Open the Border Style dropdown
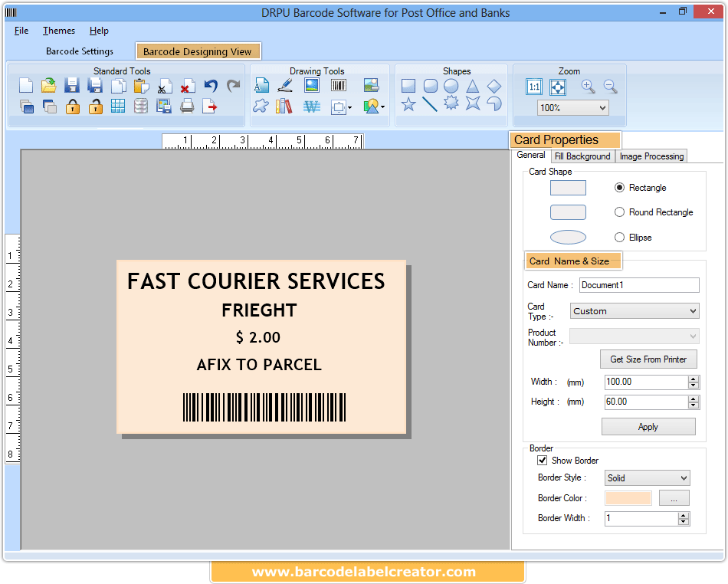728x584 pixels. pos(648,477)
